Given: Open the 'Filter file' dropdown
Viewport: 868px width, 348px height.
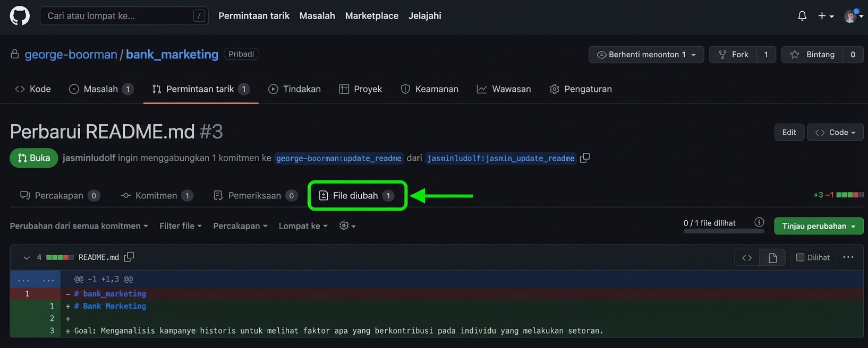Looking at the screenshot, I should (181, 226).
